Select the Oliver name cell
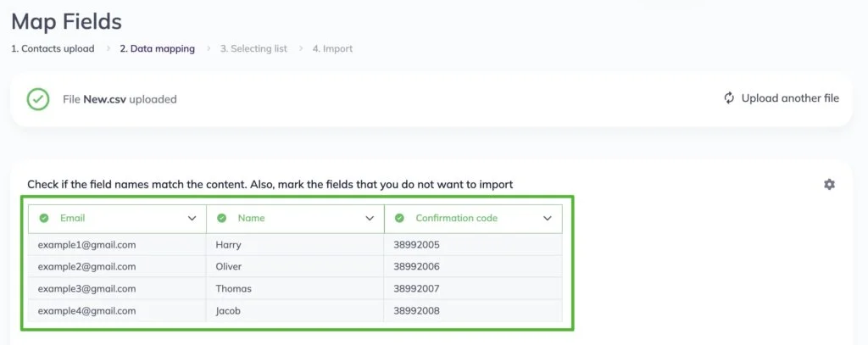 tap(295, 267)
